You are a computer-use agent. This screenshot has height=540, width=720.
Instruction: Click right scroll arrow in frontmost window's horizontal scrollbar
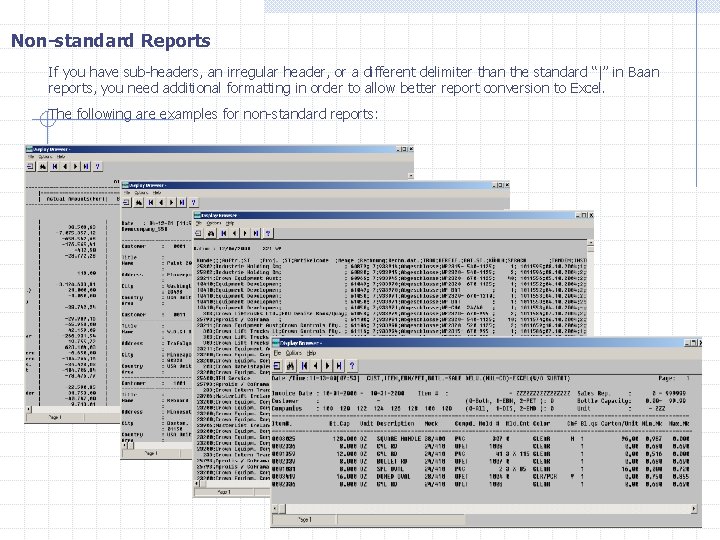[x=694, y=509]
